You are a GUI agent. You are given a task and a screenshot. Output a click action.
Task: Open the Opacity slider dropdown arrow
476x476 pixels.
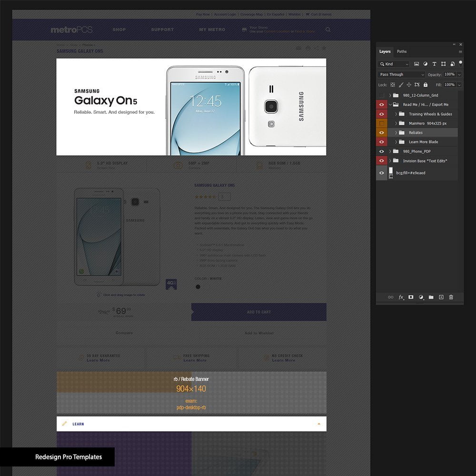pyautogui.click(x=459, y=74)
